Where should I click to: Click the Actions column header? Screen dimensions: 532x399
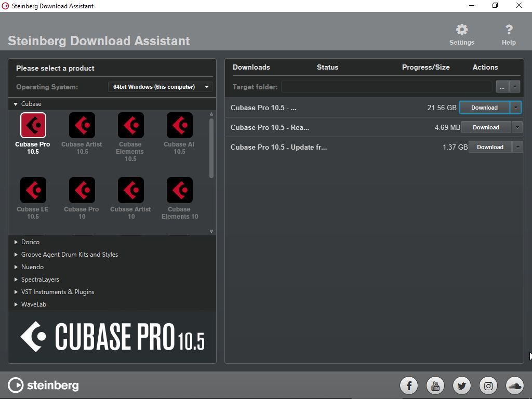point(485,67)
